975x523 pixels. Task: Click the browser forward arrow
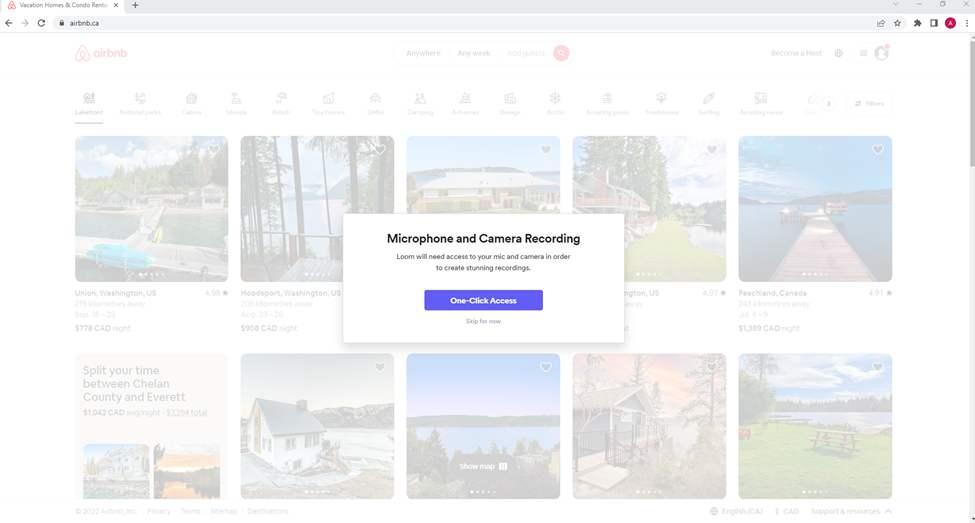tap(25, 23)
